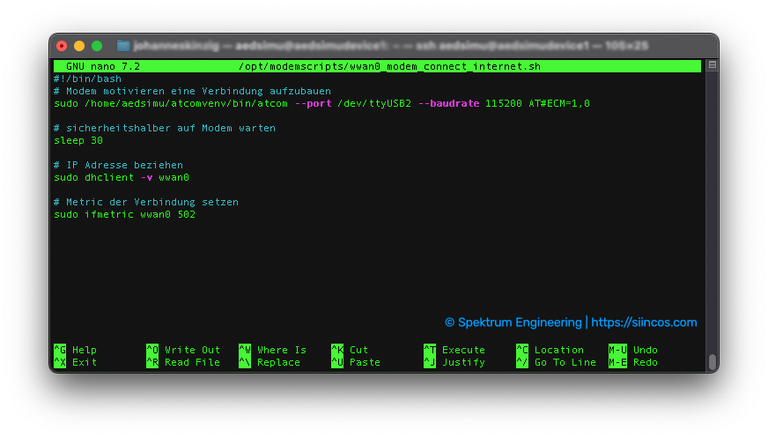Open the https://siincos.com link
The image size is (768, 438).
[644, 323]
